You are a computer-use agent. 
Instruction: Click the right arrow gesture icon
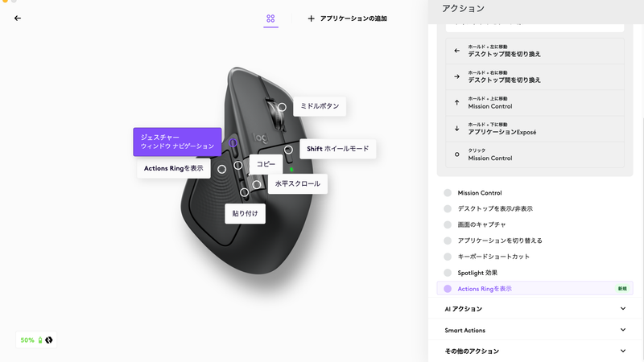(x=456, y=76)
